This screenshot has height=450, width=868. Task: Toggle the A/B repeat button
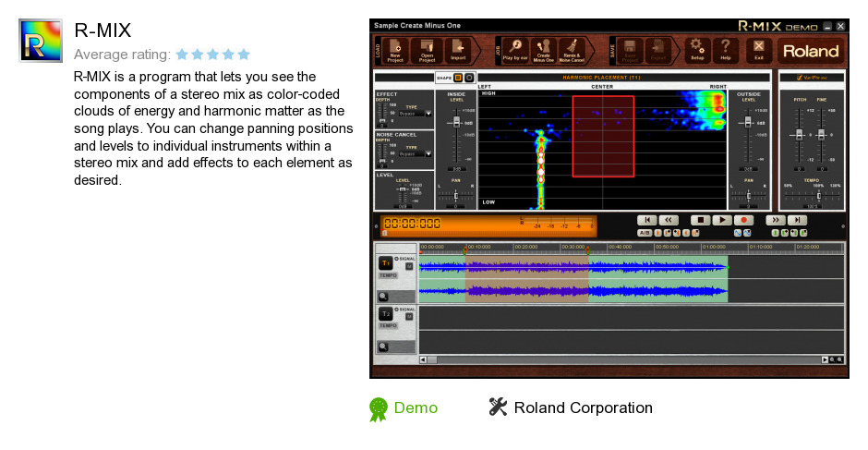[x=645, y=233]
